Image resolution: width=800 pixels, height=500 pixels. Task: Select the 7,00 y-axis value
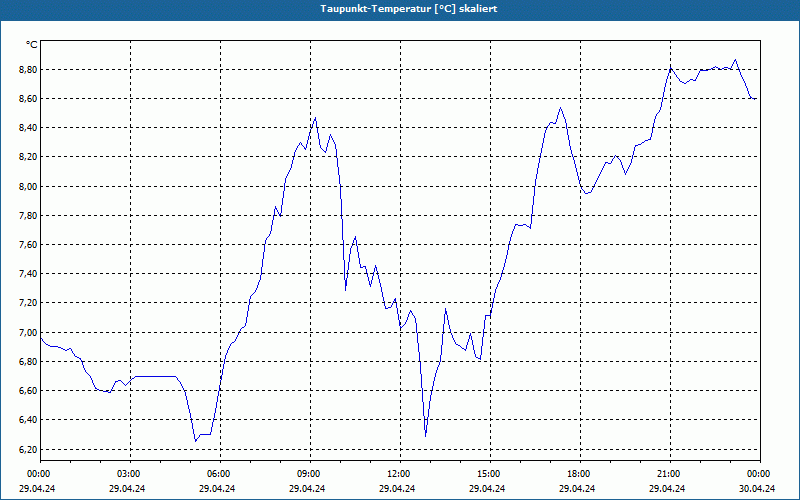coord(28,332)
